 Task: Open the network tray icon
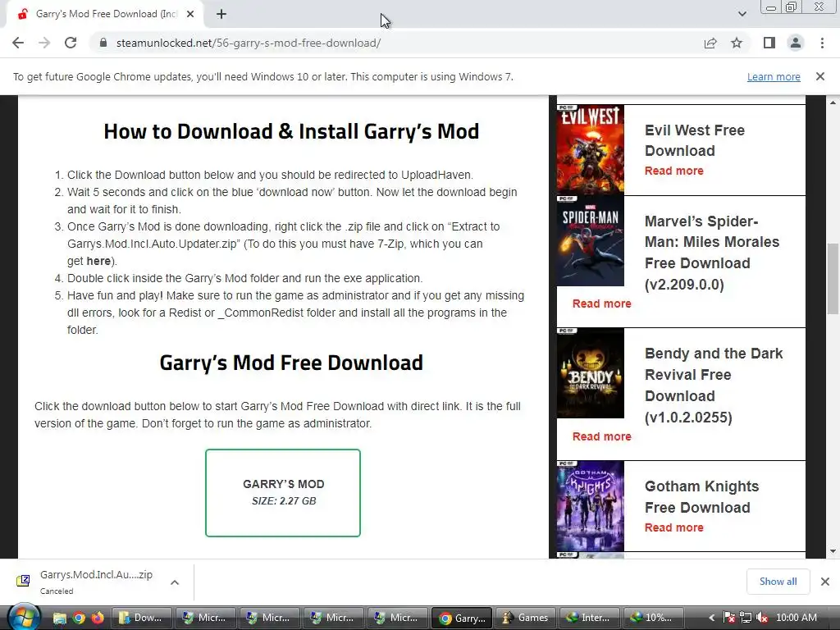click(x=745, y=618)
